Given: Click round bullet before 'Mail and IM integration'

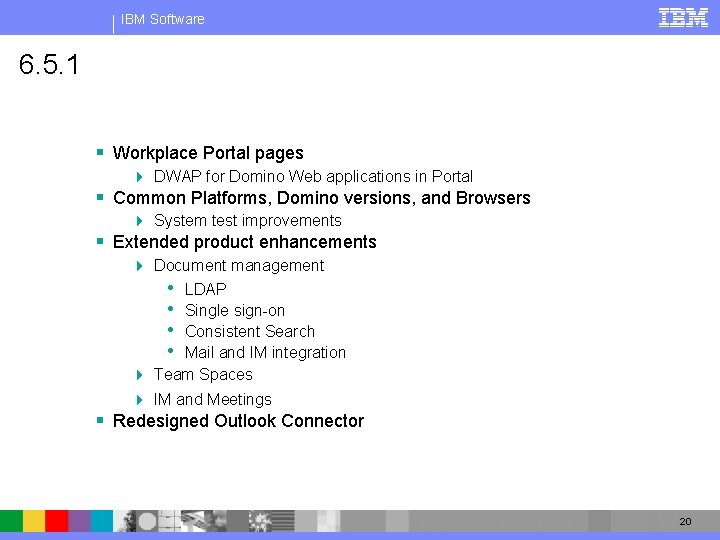Looking at the screenshot, I should coord(171,351).
